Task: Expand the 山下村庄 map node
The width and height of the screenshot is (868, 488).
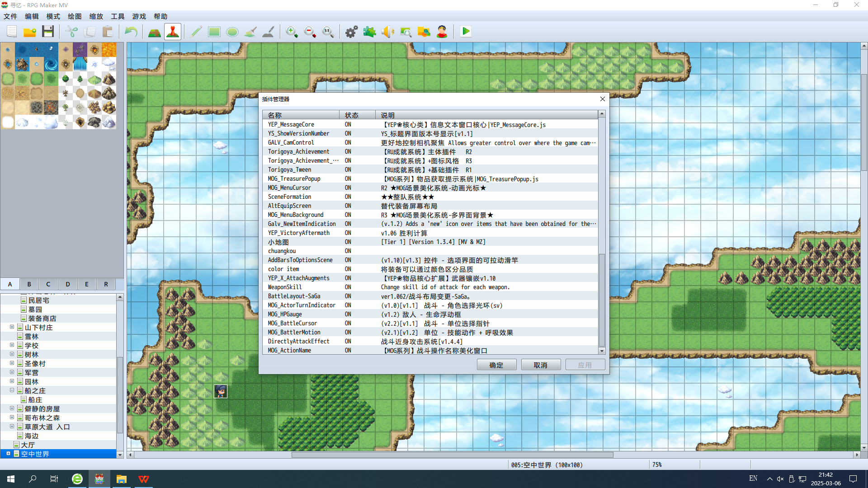Action: point(12,327)
